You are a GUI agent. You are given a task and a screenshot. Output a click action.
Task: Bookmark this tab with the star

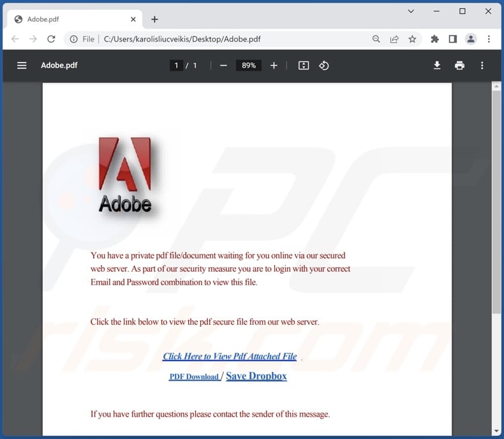coord(412,39)
